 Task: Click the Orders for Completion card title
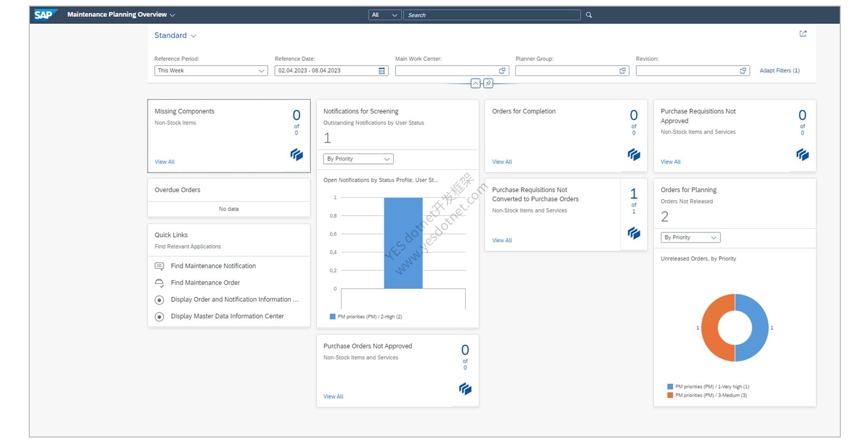(x=524, y=111)
